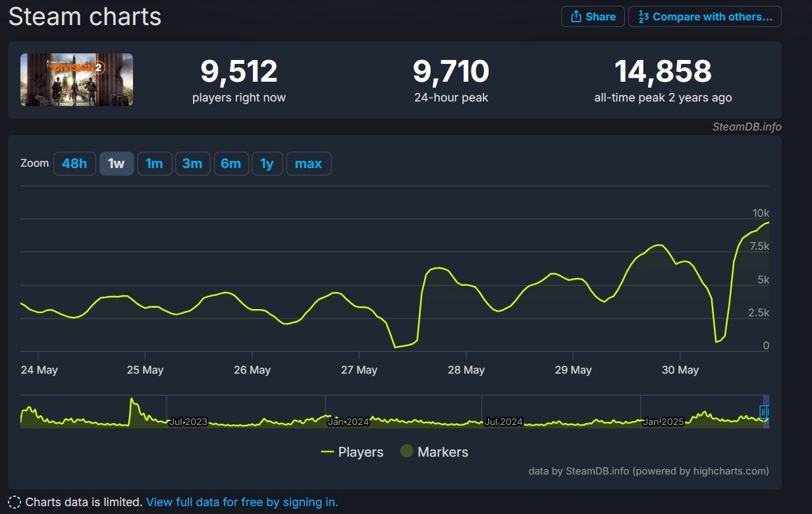Toggle the Players legend series
Image resolution: width=812 pixels, height=514 pixels.
pyautogui.click(x=352, y=452)
